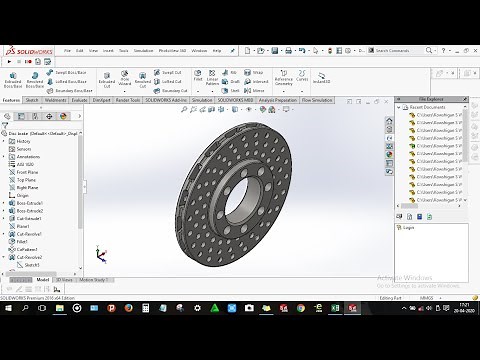Click the feature tree filter icon
This screenshot has width=480, height=360.
[x=5, y=125]
